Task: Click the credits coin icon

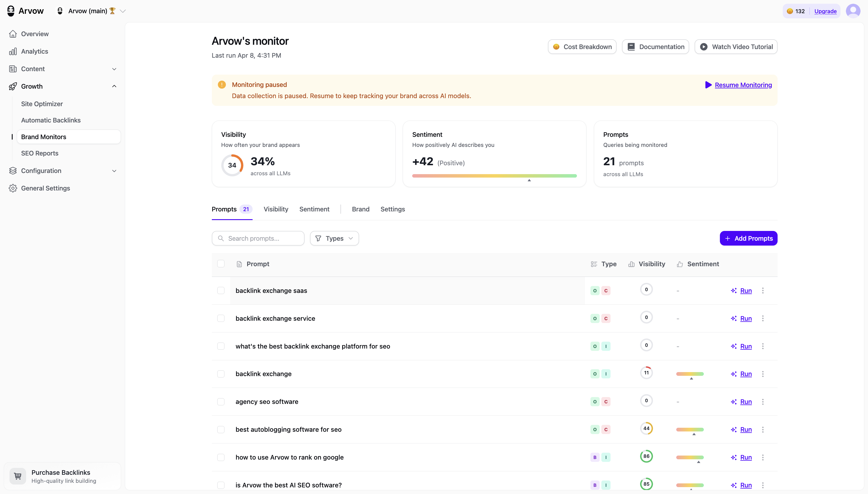Action: (790, 11)
